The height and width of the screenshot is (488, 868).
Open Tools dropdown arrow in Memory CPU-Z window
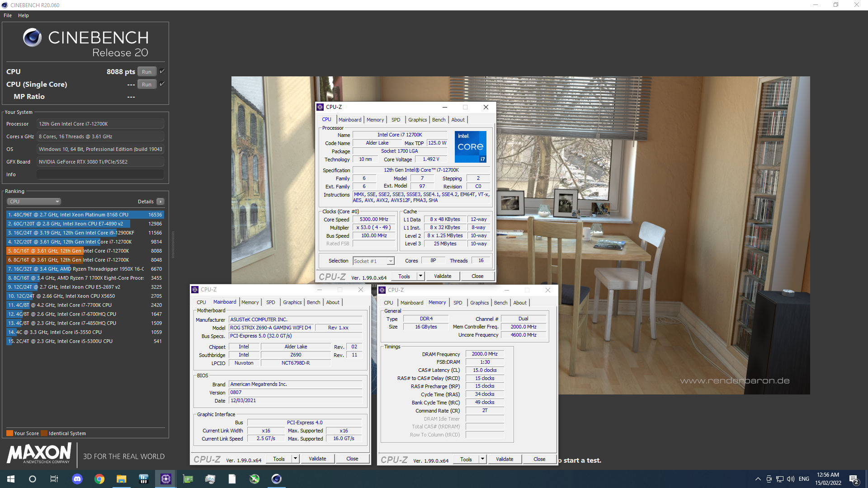pos(482,459)
